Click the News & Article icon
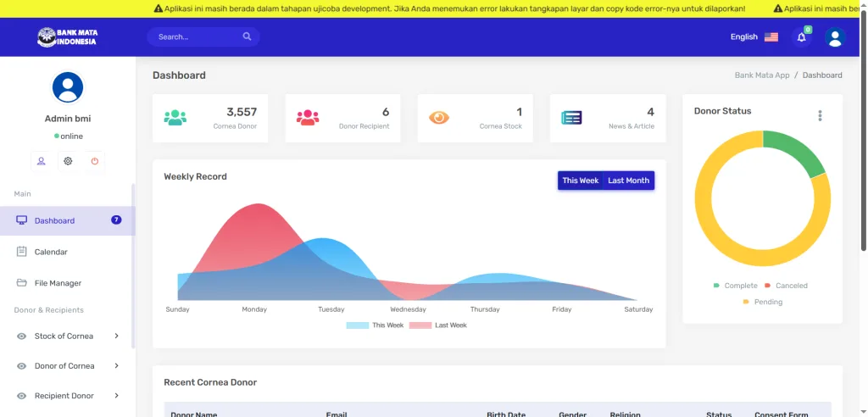868x417 pixels. (571, 118)
